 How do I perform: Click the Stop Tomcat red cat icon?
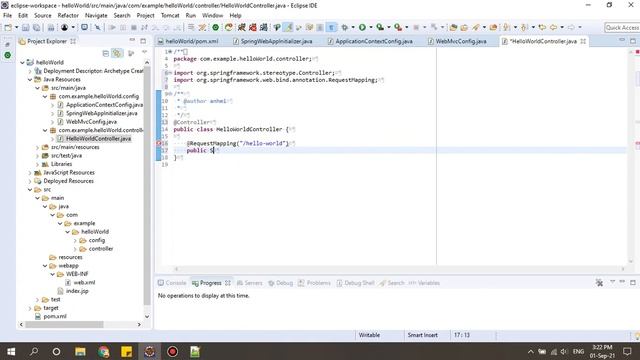[x=253, y=27]
